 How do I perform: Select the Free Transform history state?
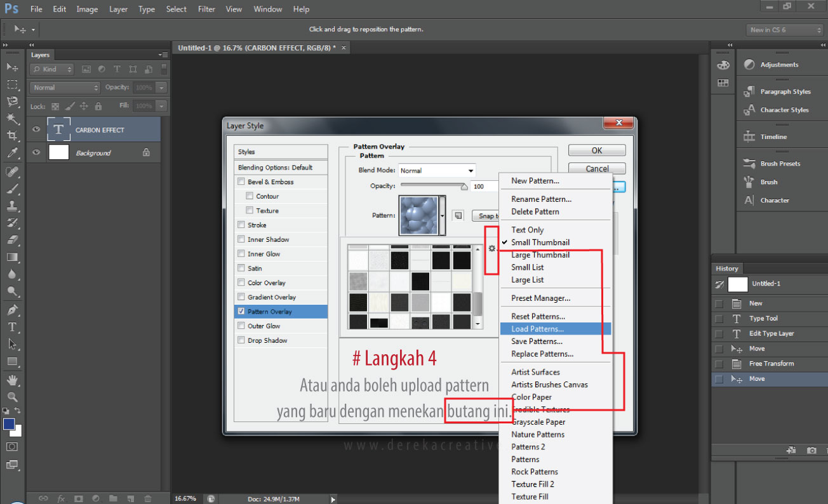(x=771, y=364)
